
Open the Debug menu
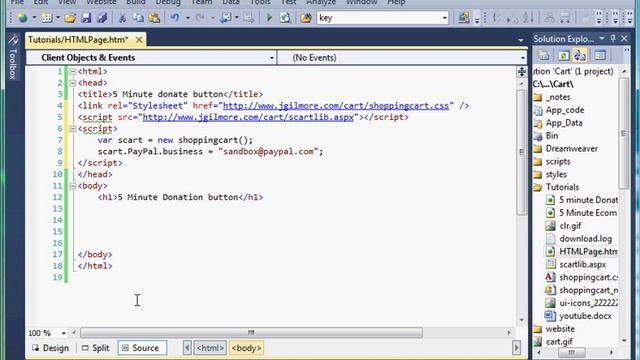(x=168, y=2)
